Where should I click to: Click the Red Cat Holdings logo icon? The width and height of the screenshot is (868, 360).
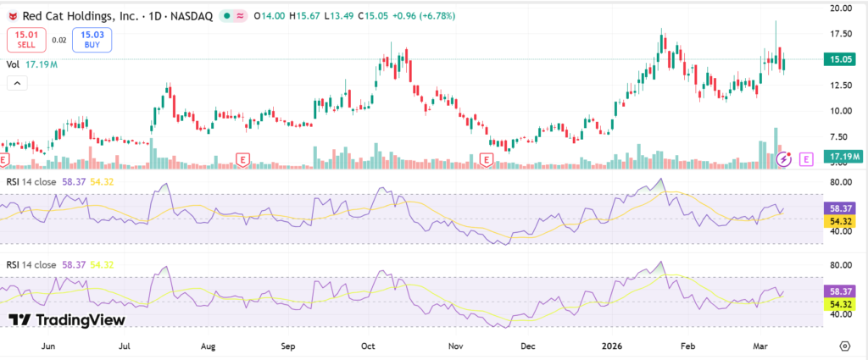tap(12, 16)
